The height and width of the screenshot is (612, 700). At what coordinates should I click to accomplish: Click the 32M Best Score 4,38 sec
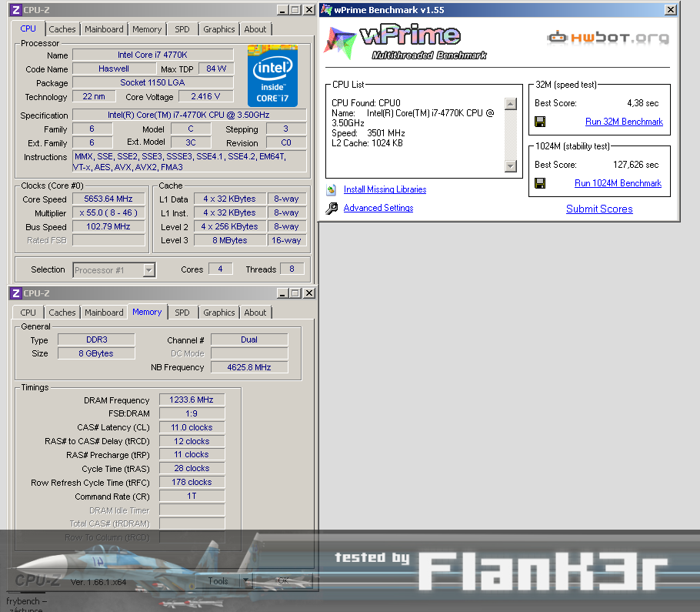click(643, 103)
